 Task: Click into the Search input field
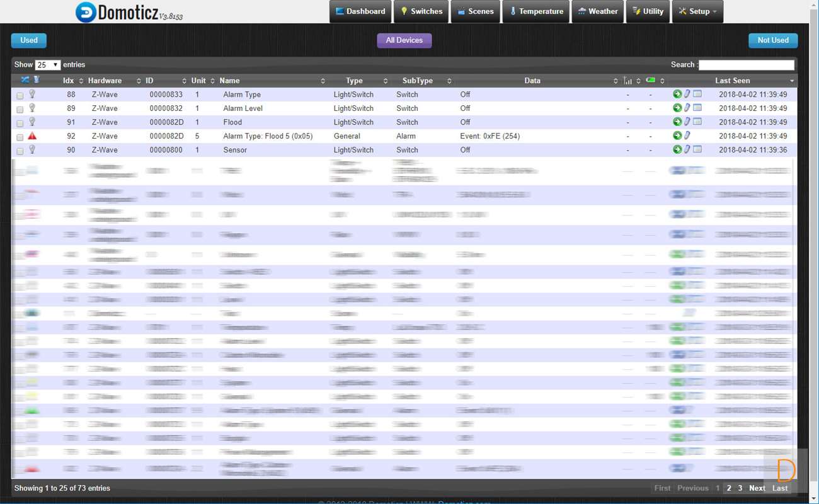point(746,65)
